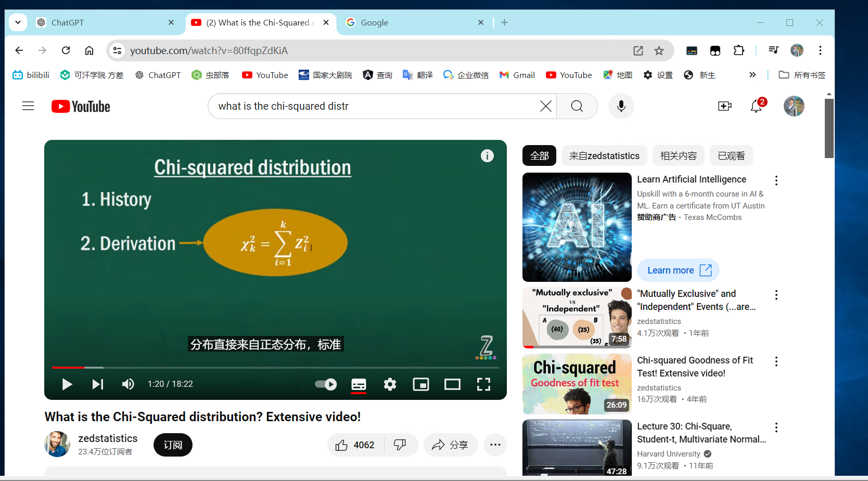Open options for Mutually Exclusive video
The image size is (868, 481).
pyautogui.click(x=776, y=295)
